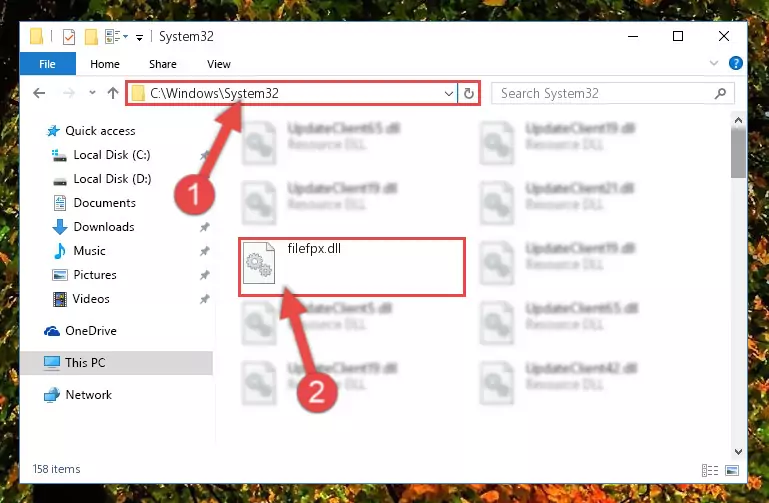Select the filefpx.dll file
Image resolution: width=769 pixels, height=503 pixels.
point(352,267)
